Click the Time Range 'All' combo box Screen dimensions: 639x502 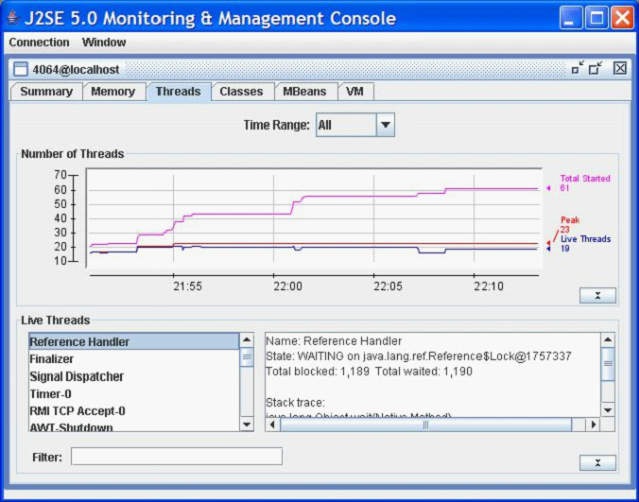pos(355,125)
